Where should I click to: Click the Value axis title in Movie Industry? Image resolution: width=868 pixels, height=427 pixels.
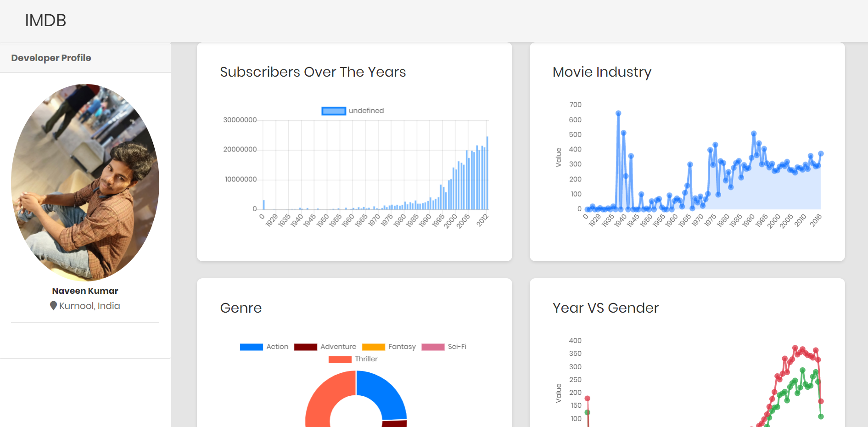tap(559, 157)
